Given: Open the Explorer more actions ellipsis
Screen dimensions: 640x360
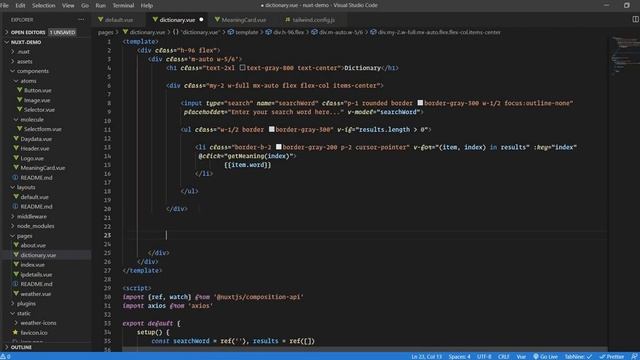Looking at the screenshot, I should [81, 20].
